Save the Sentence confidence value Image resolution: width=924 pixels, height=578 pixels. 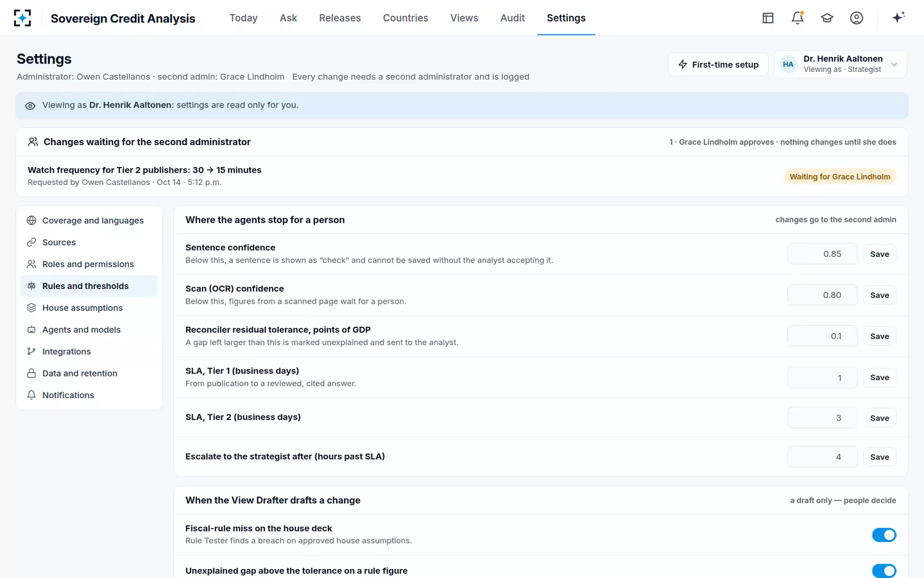[879, 254]
